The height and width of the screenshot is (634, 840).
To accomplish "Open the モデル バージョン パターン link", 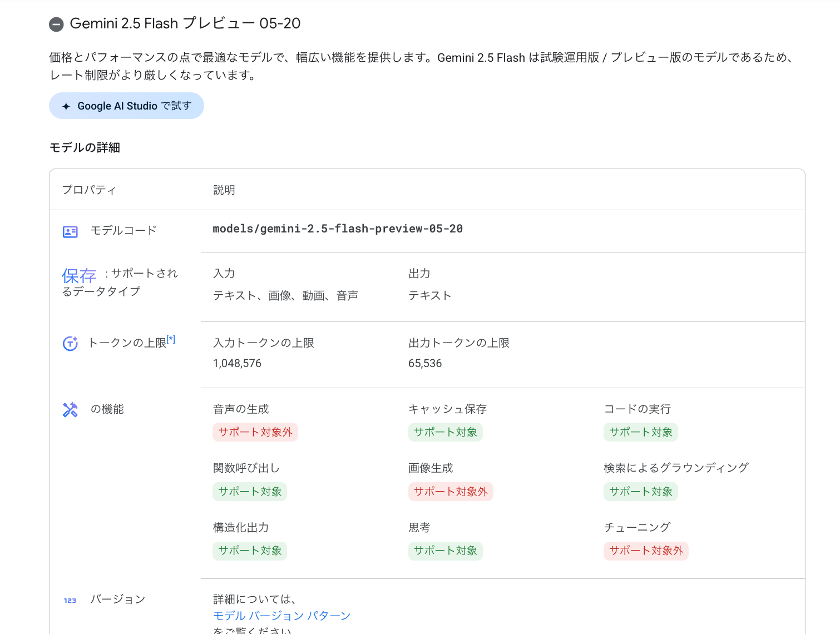I will pyautogui.click(x=281, y=616).
